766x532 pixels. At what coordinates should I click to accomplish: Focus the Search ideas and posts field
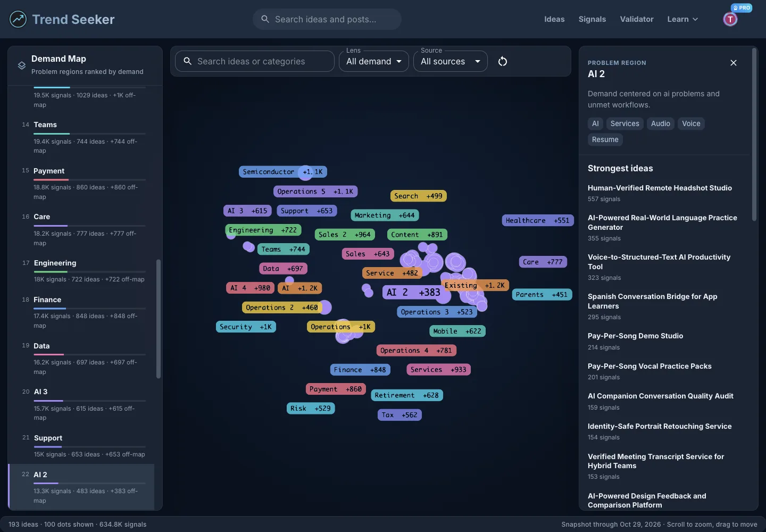[327, 19]
